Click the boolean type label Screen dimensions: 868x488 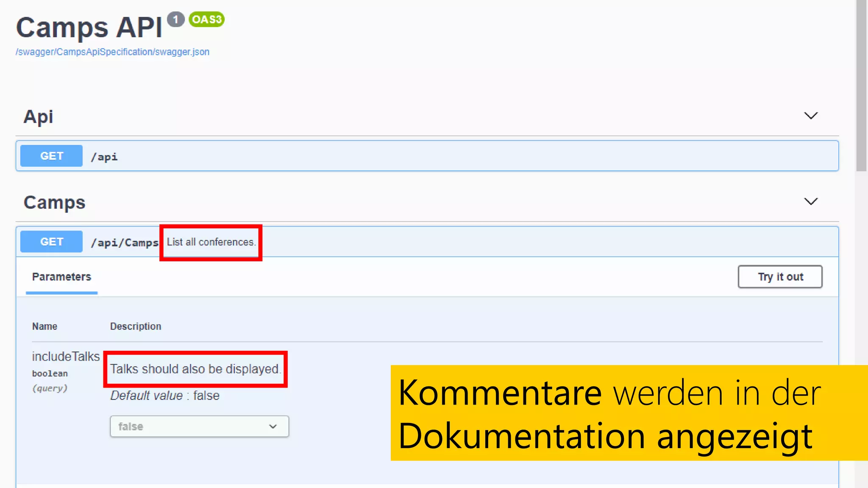coord(50,374)
